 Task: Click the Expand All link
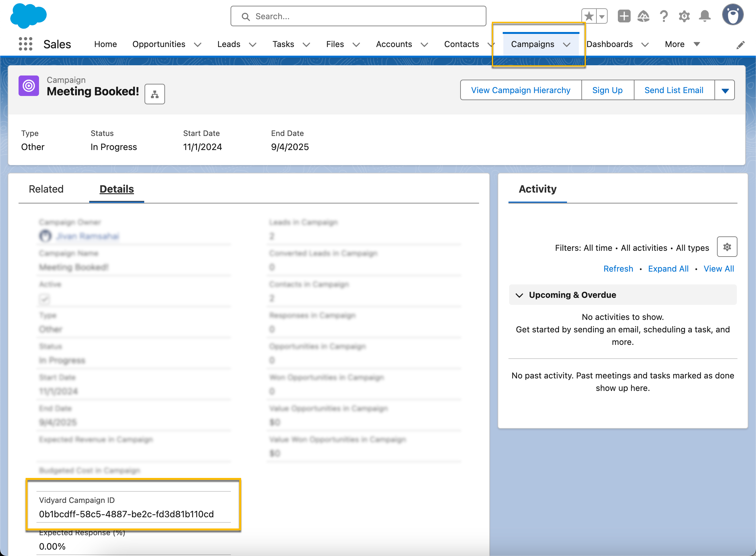tap(668, 269)
